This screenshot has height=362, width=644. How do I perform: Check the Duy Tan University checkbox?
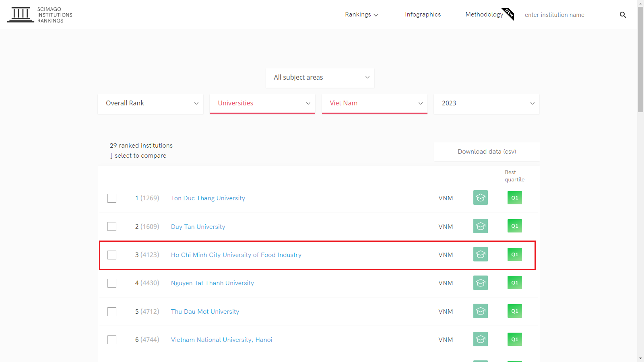[112, 226]
